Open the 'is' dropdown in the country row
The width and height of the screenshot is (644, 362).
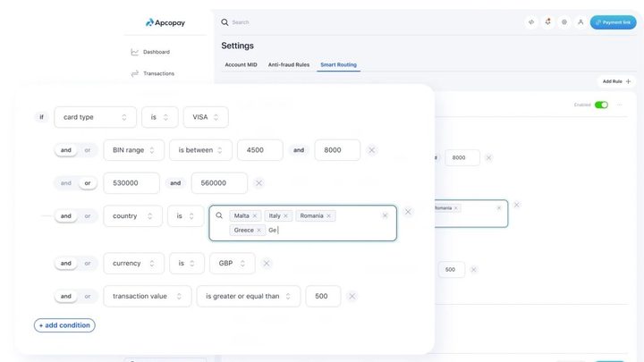pyautogui.click(x=186, y=216)
